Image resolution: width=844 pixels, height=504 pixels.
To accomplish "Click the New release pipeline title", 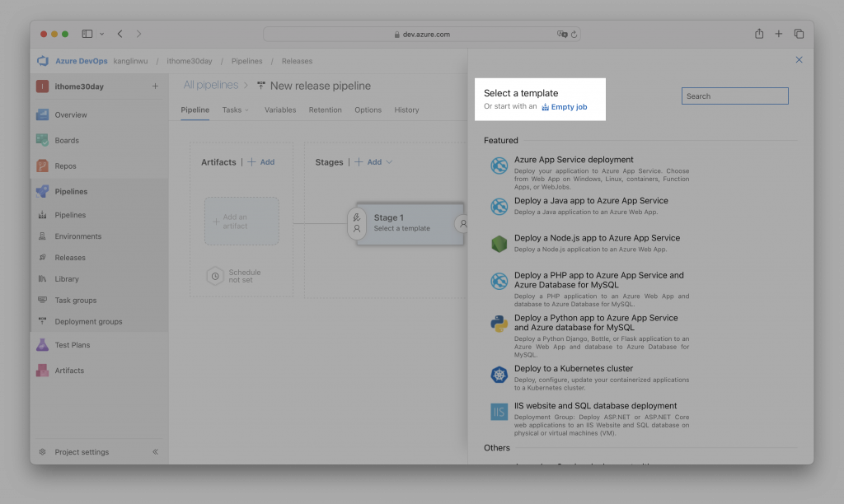I will 321,86.
